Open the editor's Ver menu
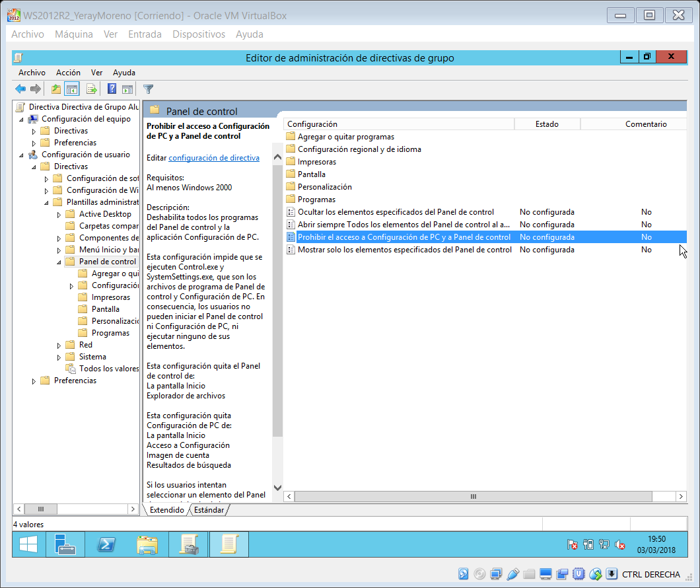Viewport: 700px width, 588px height. point(97,72)
